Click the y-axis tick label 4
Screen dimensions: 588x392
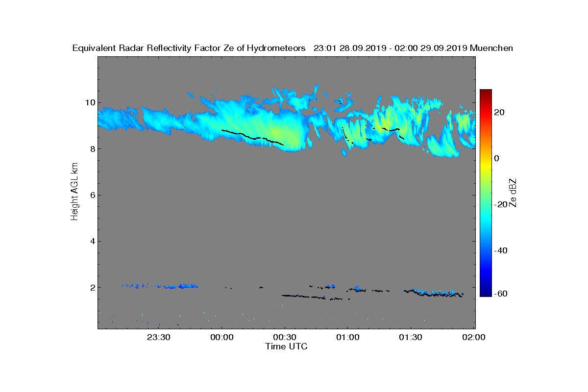92,241
